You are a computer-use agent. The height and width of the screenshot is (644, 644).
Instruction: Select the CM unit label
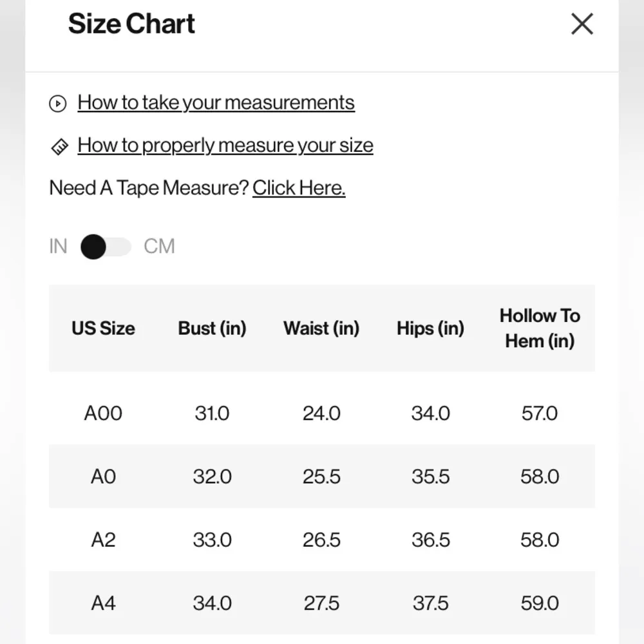(x=159, y=247)
